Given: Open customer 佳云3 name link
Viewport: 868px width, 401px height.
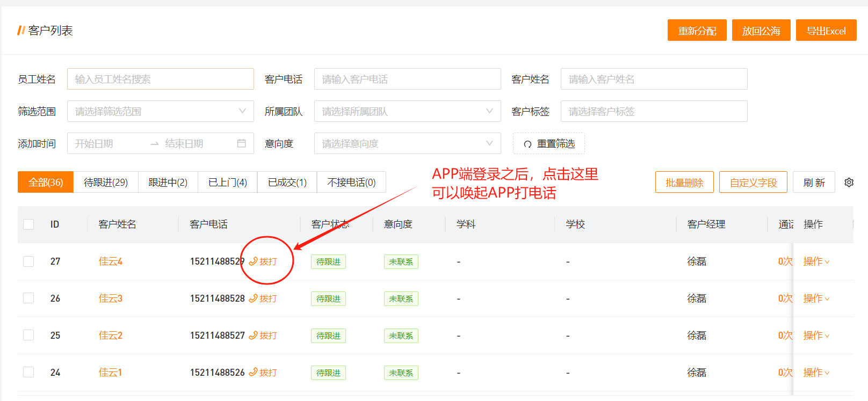Looking at the screenshot, I should [111, 298].
